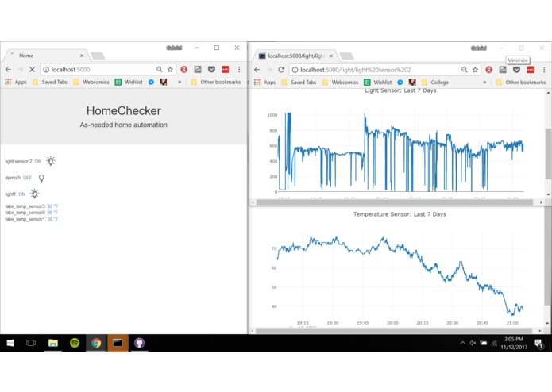Select the Home tab
The width and height of the screenshot is (552, 392).
pos(46,56)
